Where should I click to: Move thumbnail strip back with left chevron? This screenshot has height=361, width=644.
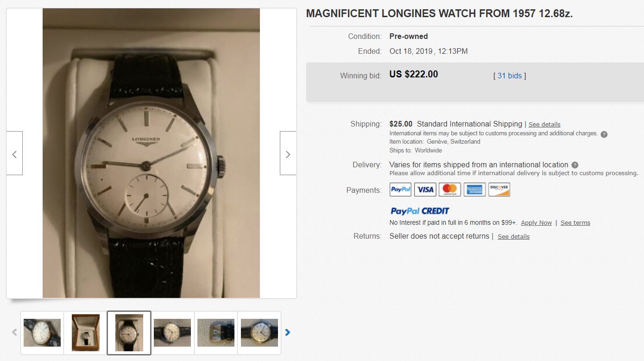point(14,332)
